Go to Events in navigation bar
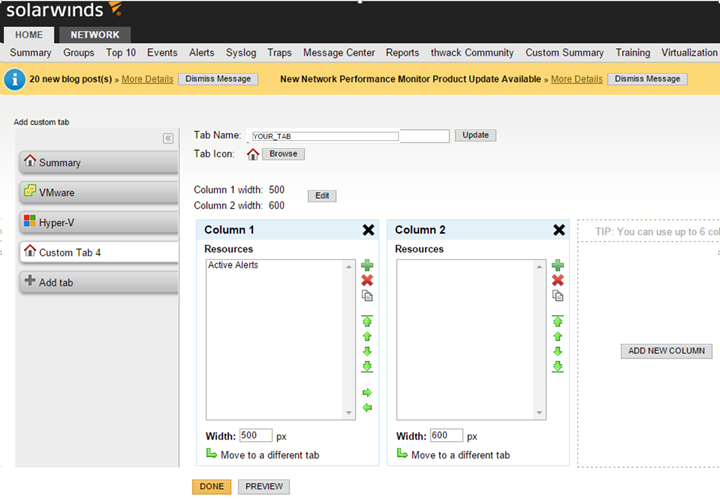 [162, 53]
